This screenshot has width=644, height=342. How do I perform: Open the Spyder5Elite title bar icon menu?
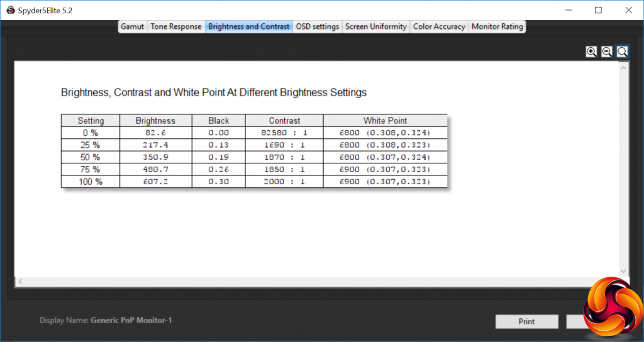pos(11,10)
